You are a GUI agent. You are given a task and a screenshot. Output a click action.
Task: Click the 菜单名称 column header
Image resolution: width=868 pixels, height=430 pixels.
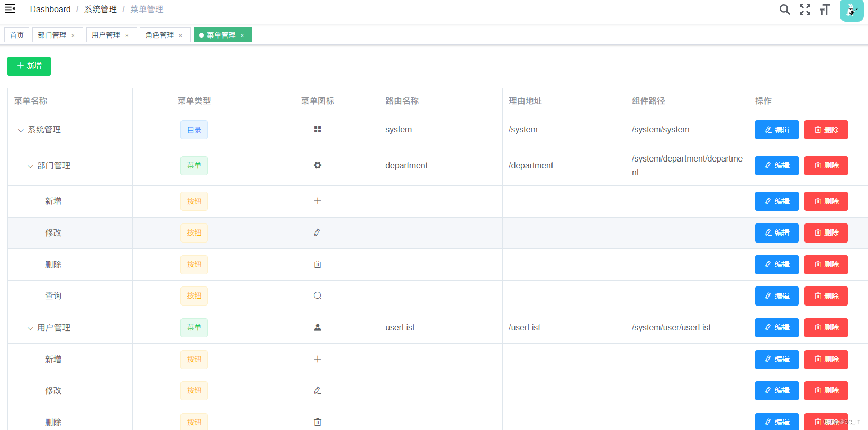(70, 101)
